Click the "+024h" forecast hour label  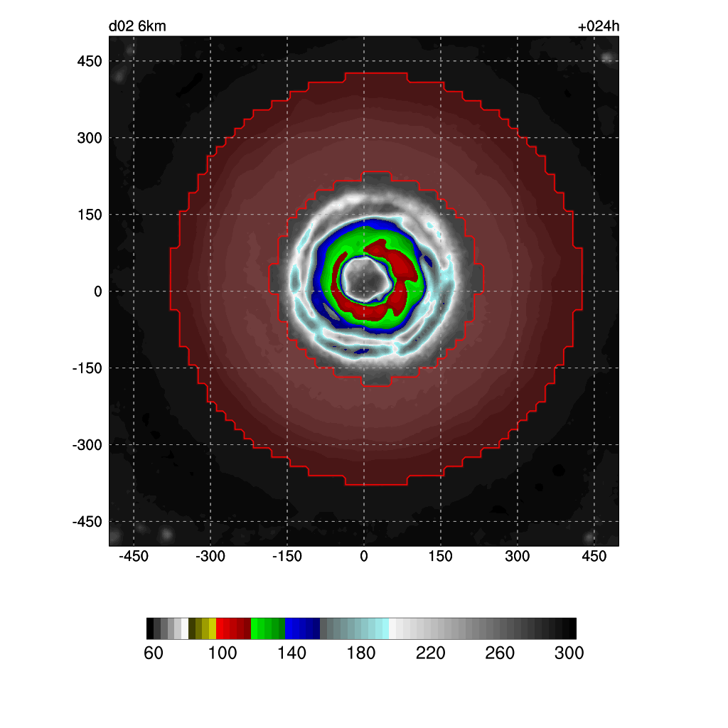click(599, 27)
